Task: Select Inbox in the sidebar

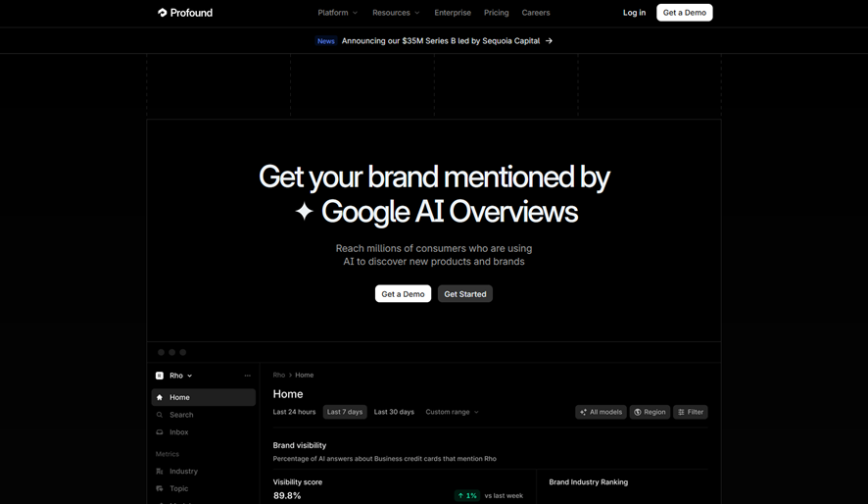Action: [203, 432]
